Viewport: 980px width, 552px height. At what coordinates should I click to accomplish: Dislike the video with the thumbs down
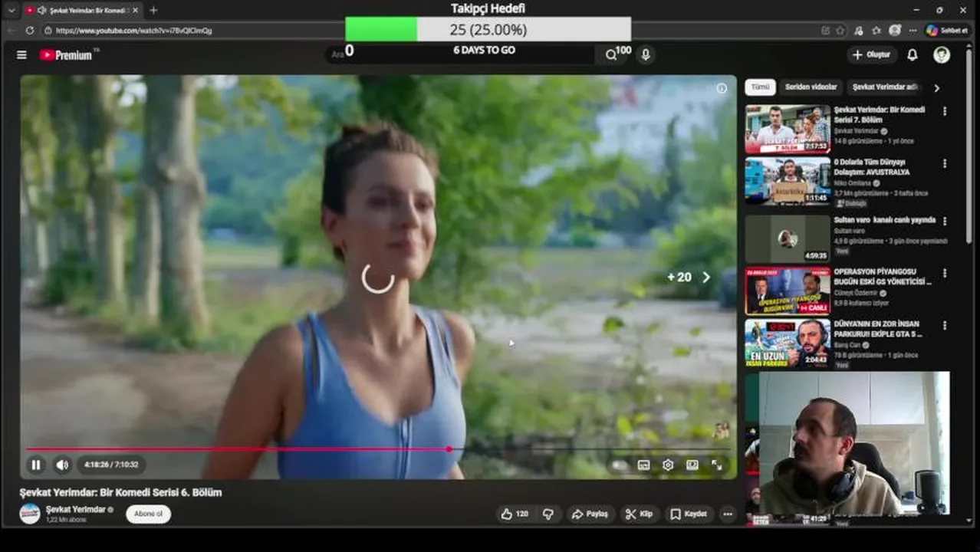548,514
